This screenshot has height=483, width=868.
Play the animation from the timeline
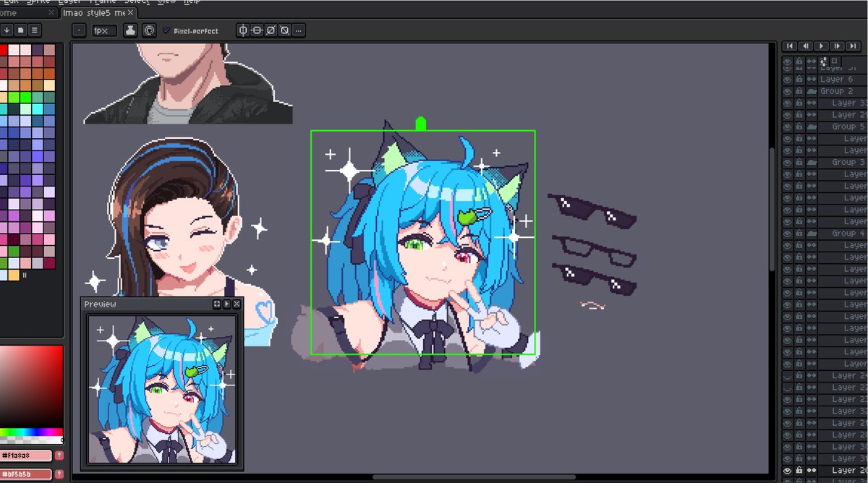pyautogui.click(x=821, y=46)
